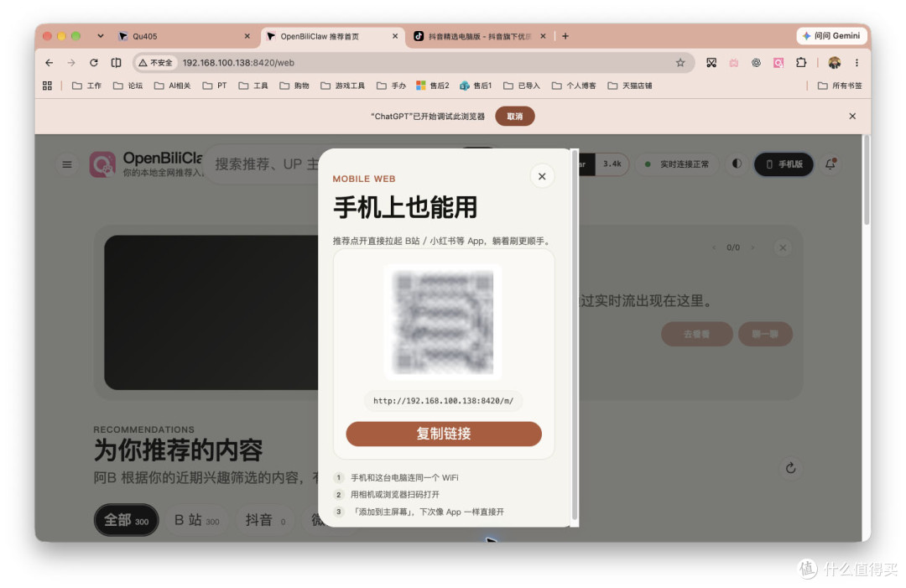Open the apps grid in bookmarks bar
This screenshot has width=906, height=588.
tap(47, 86)
